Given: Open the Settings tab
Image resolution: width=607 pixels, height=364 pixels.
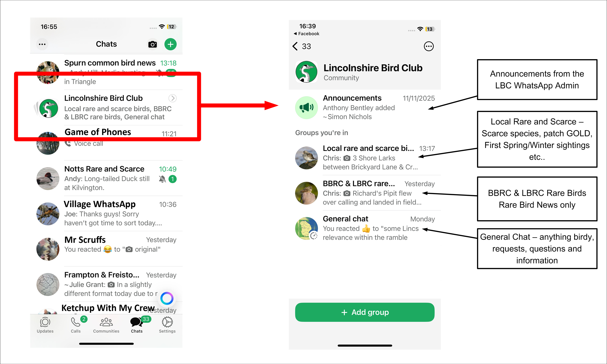Looking at the screenshot, I should pos(167,325).
